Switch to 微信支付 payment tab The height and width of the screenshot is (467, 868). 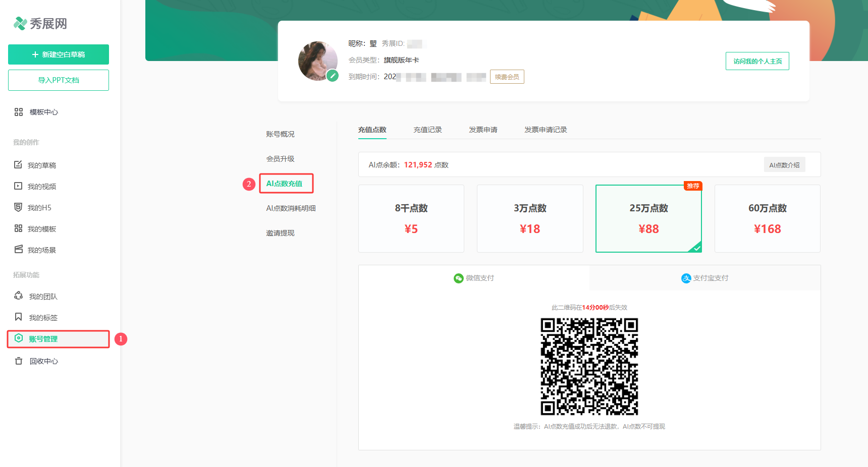click(x=474, y=278)
